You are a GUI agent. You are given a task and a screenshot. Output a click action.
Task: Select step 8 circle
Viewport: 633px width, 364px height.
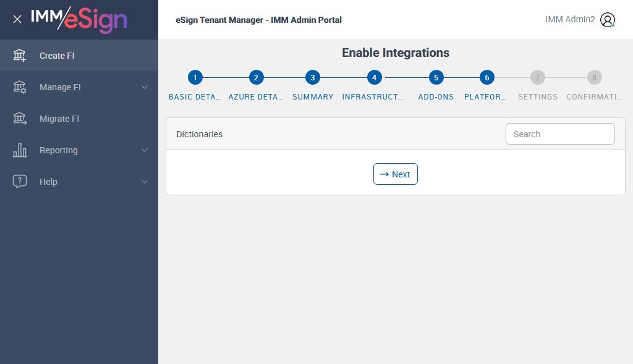click(x=594, y=77)
